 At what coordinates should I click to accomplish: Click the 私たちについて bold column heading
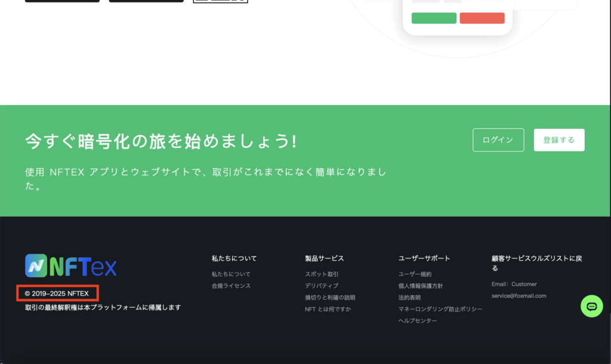(234, 258)
